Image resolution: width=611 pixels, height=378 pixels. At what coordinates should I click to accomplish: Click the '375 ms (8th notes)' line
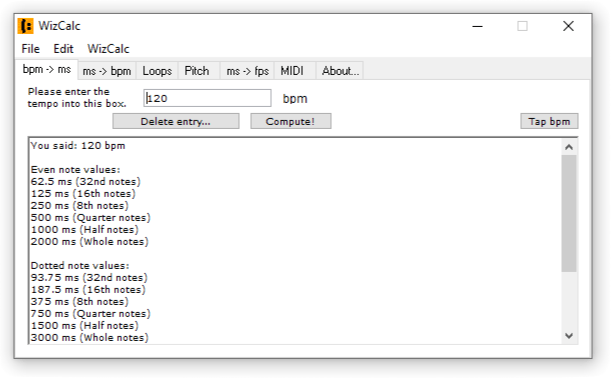click(79, 302)
